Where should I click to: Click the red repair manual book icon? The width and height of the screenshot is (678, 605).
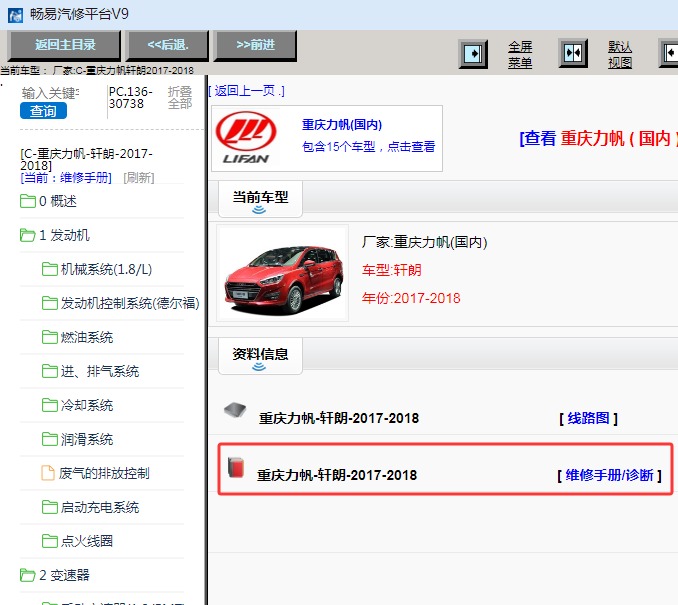[x=236, y=467]
